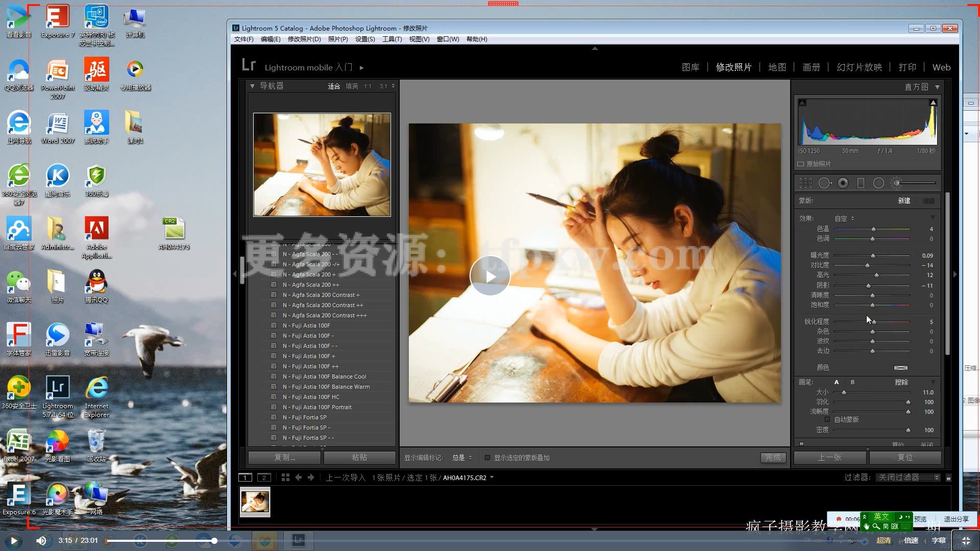The image size is (980, 551).
Task: Click the spot removal tool icon
Action: tap(825, 182)
